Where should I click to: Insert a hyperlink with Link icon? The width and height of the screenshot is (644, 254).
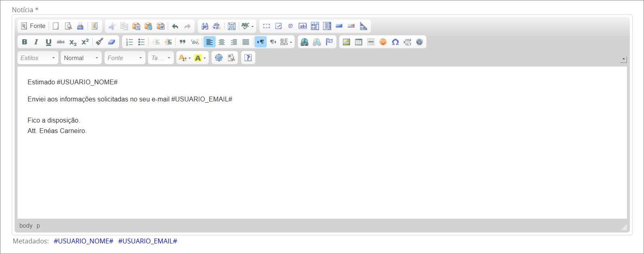click(305, 42)
